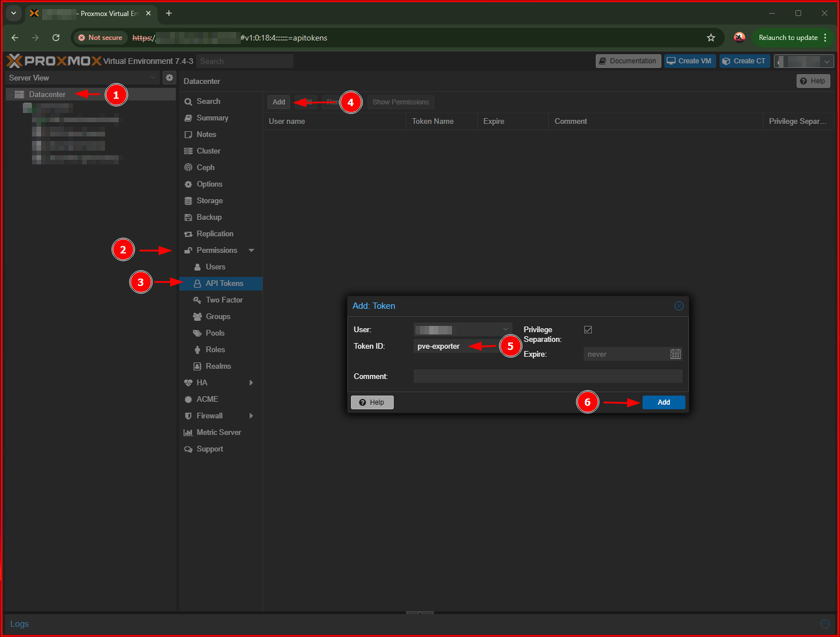Expand the HA submenu arrow

click(251, 383)
